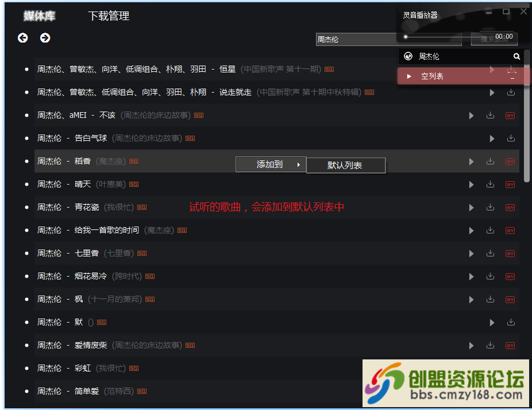
Task: Watch the MV of 晴天
Action: point(510,185)
